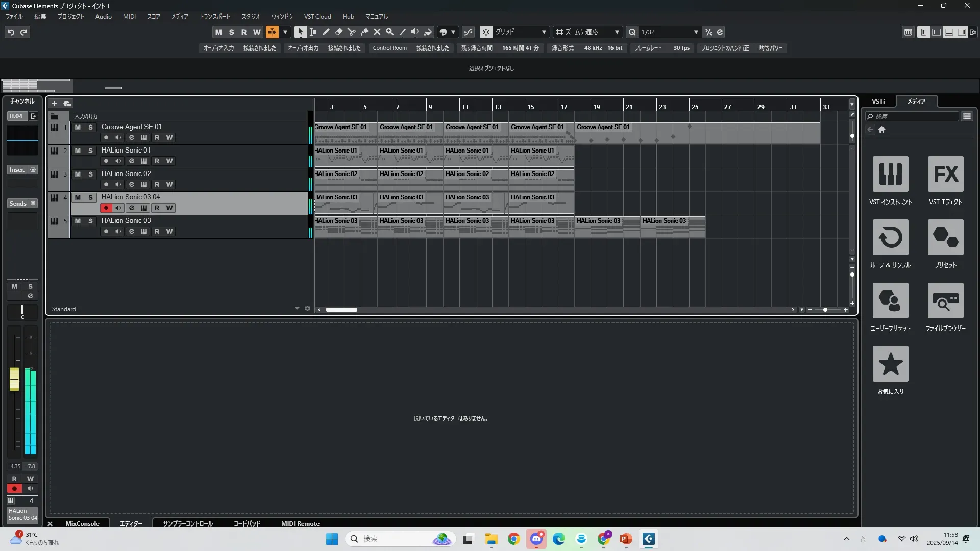Open the MixConsole lower zone tab
Screen dimensions: 980x551
tap(82, 523)
